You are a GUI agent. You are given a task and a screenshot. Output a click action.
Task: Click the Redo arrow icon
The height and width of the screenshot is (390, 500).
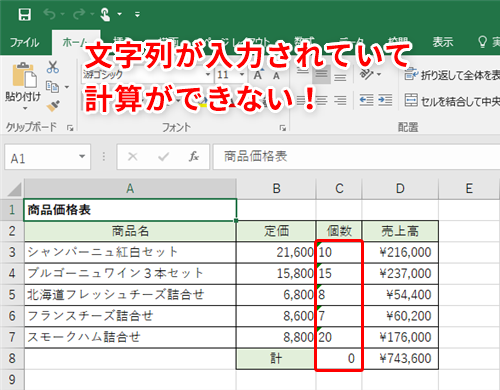[x=79, y=14]
